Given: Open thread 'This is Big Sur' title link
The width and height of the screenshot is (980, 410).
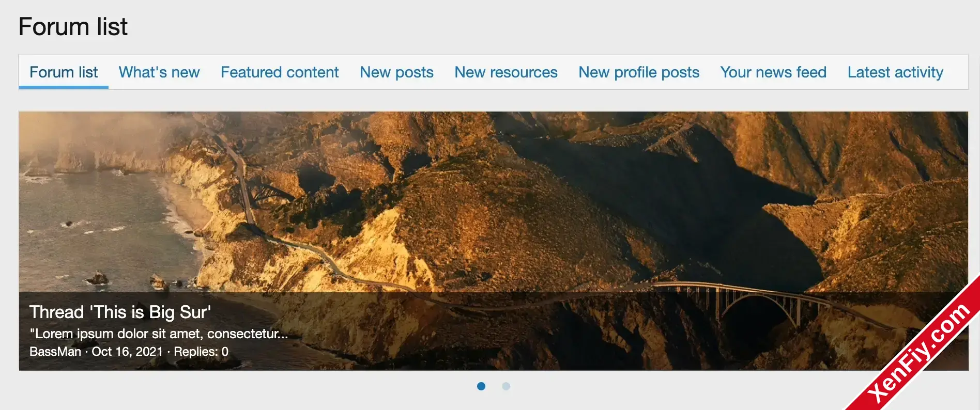Looking at the screenshot, I should click(120, 312).
